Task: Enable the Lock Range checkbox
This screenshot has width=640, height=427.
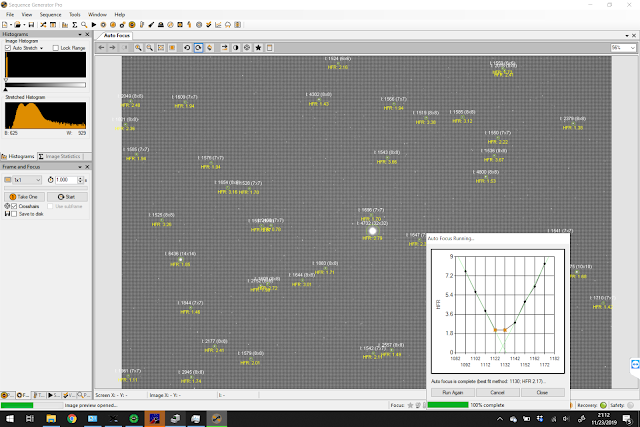Action: [x=56, y=48]
